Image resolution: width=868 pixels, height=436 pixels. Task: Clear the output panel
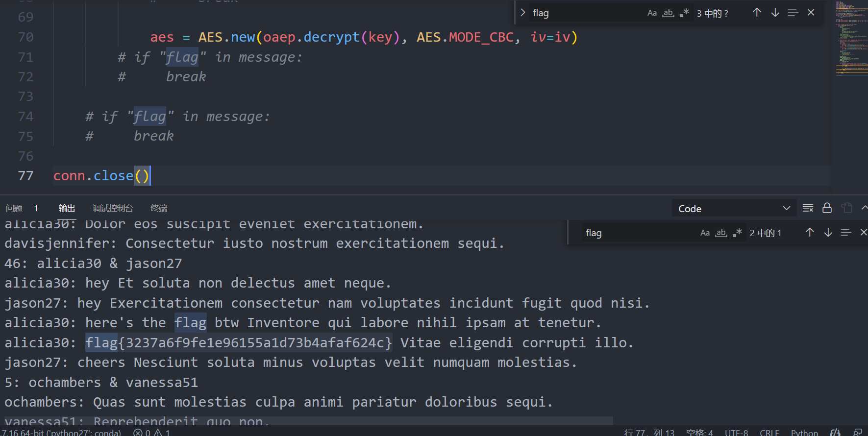[x=808, y=208]
